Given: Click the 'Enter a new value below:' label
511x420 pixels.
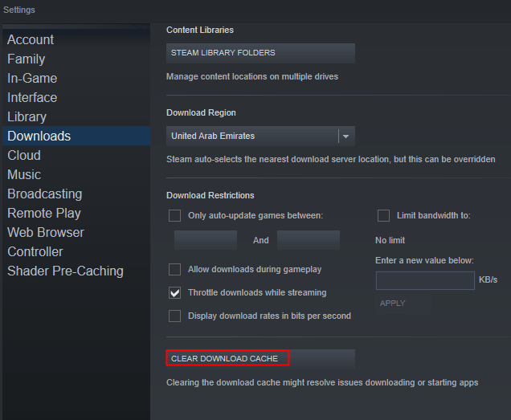Looking at the screenshot, I should pyautogui.click(x=425, y=260).
